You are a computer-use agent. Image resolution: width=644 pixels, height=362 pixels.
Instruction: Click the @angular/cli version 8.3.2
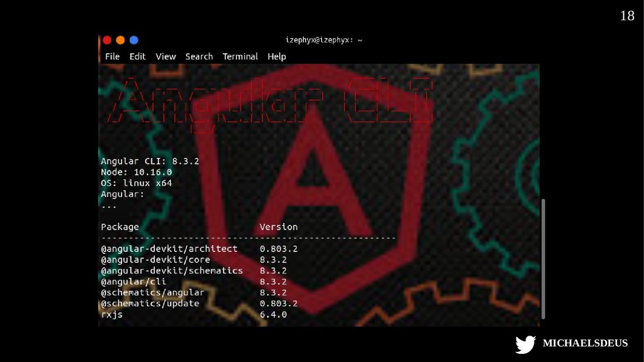[273, 282]
